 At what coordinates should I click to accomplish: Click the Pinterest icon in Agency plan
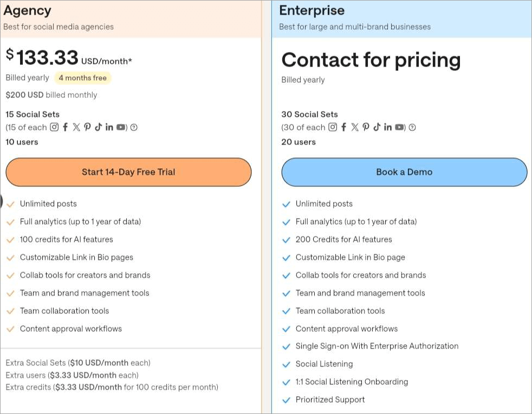point(87,127)
